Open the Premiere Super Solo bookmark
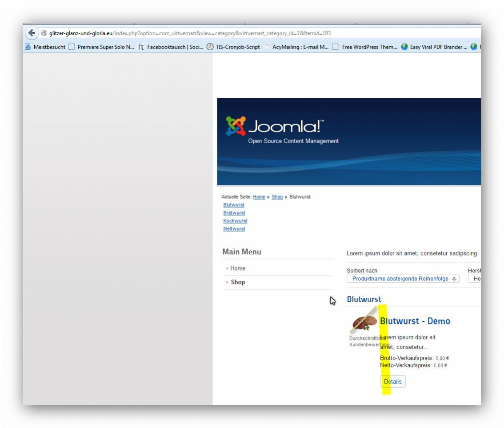Image resolution: width=504 pixels, height=428 pixels. click(102, 47)
